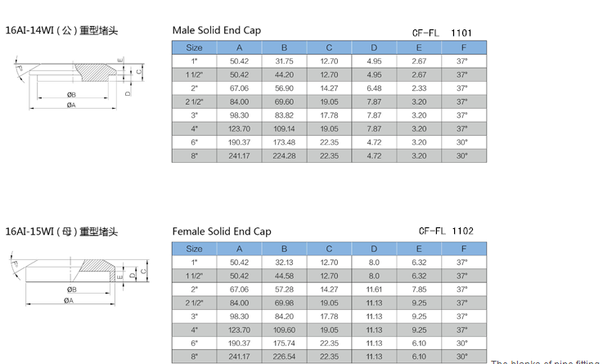This screenshot has width=612, height=364.
Task: Click the 11.61 value in female table
Action: pyautogui.click(x=374, y=290)
